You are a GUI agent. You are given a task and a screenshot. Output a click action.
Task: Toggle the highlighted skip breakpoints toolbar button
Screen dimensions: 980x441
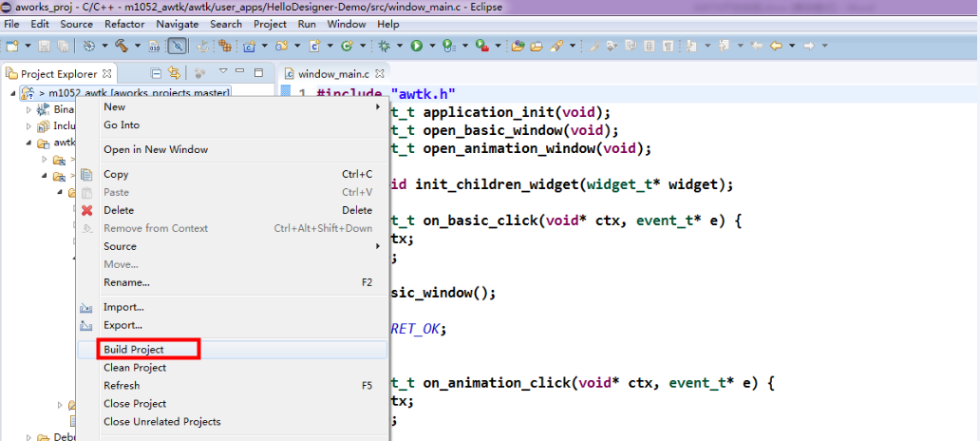click(177, 45)
